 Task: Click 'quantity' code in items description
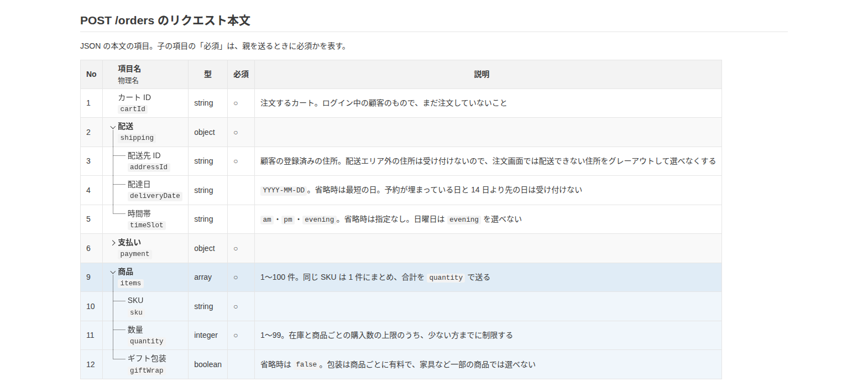(x=446, y=278)
